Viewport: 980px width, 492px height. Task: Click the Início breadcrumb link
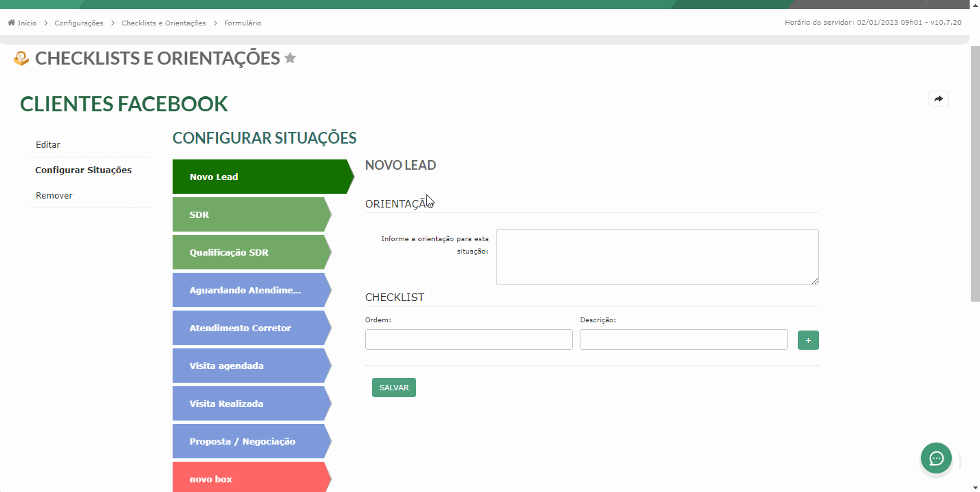tap(27, 23)
